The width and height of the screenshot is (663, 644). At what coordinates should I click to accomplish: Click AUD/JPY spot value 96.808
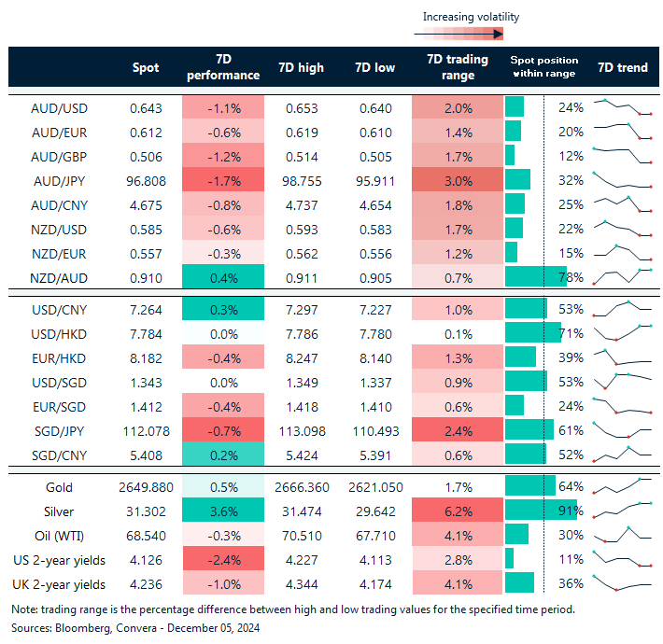pos(146,181)
